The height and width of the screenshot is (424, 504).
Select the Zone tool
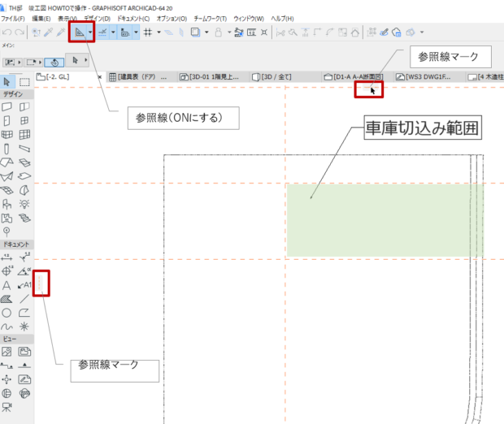click(7, 218)
